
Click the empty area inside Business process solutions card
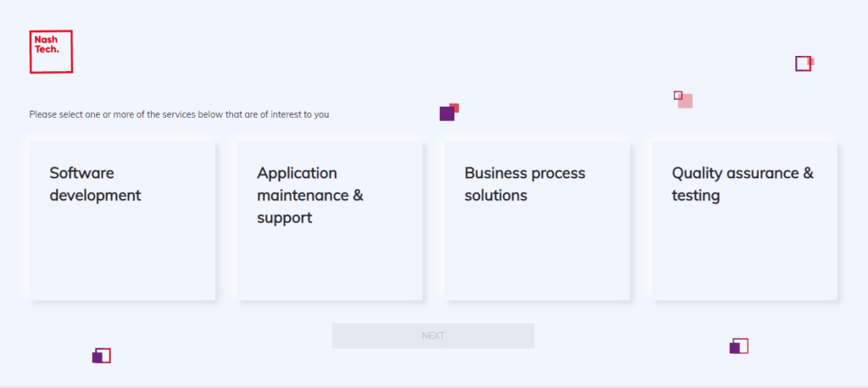pyautogui.click(x=537, y=255)
